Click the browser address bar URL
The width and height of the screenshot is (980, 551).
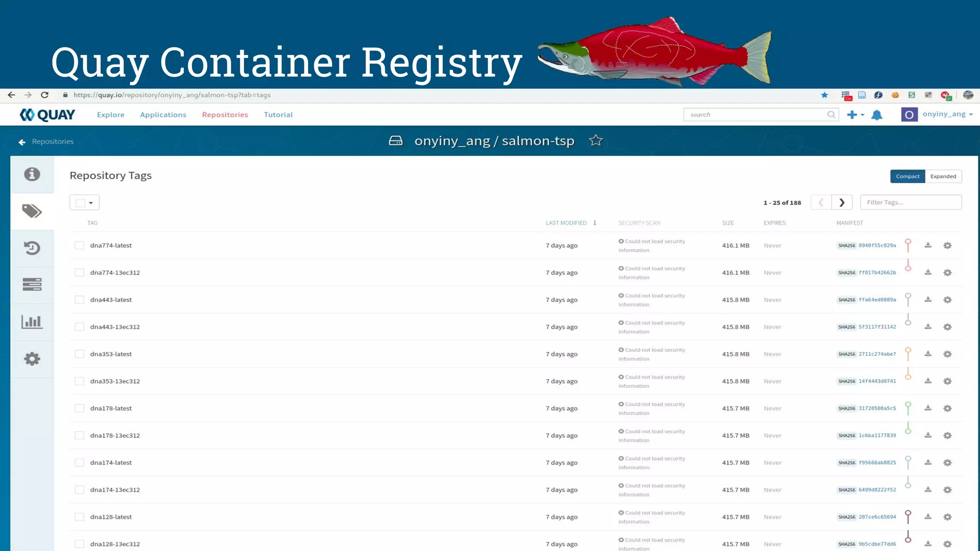click(x=172, y=95)
